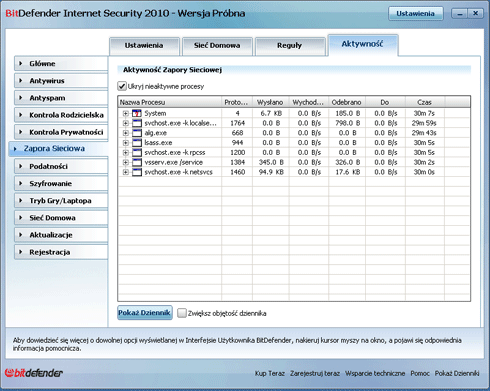Select the 94.9 KB sent value
490x391 pixels.
270,172
